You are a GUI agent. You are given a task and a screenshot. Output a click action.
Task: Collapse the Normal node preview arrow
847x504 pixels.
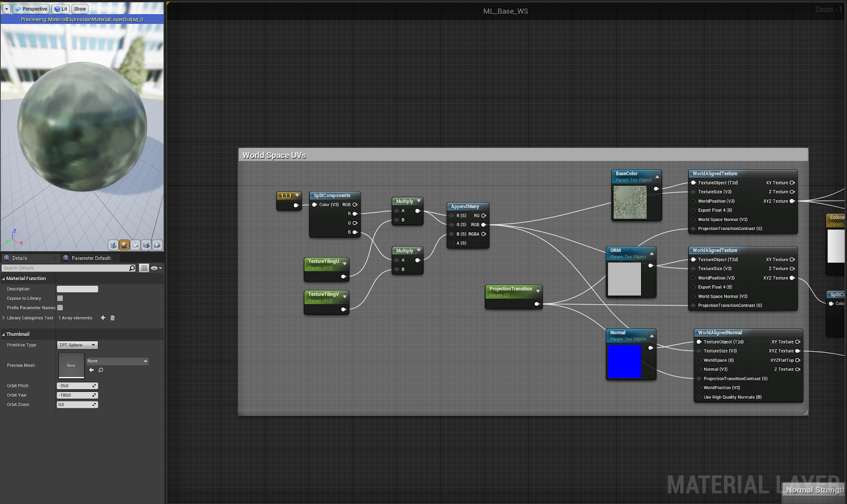(x=652, y=336)
